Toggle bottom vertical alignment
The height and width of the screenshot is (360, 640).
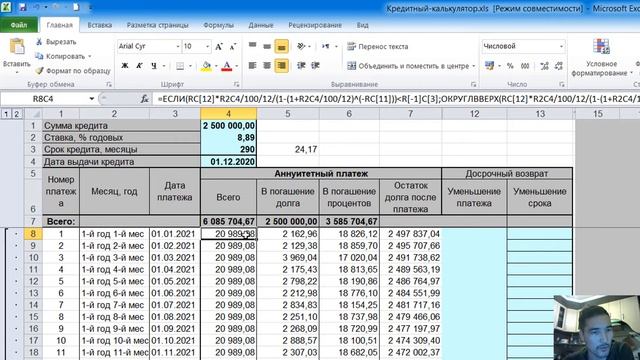(x=281, y=46)
